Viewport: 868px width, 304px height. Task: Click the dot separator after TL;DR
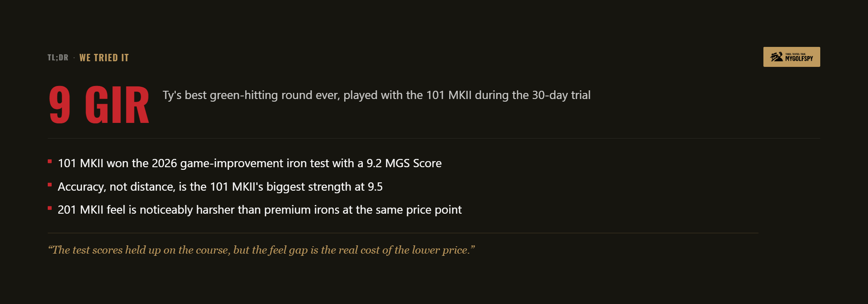74,58
